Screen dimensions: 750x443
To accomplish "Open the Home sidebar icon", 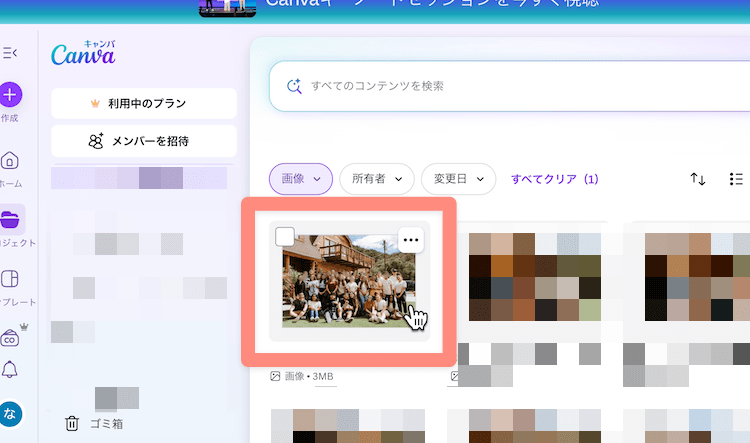I will [x=10, y=161].
